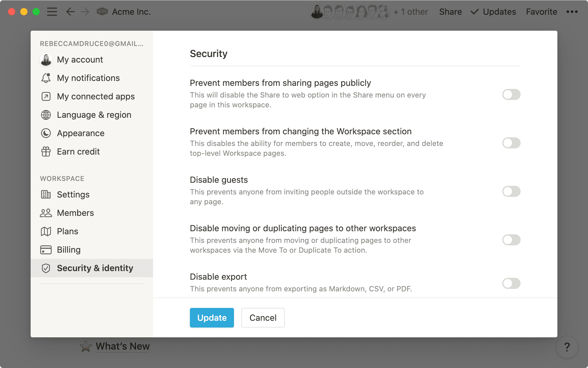Screen dimensions: 588x368
Task: Toggle Disable export setting
Action: (511, 283)
